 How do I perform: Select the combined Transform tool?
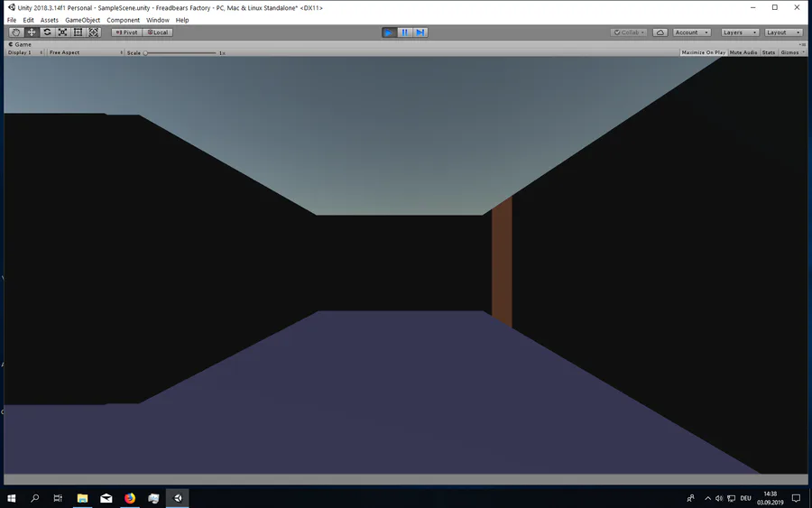pyautogui.click(x=94, y=32)
